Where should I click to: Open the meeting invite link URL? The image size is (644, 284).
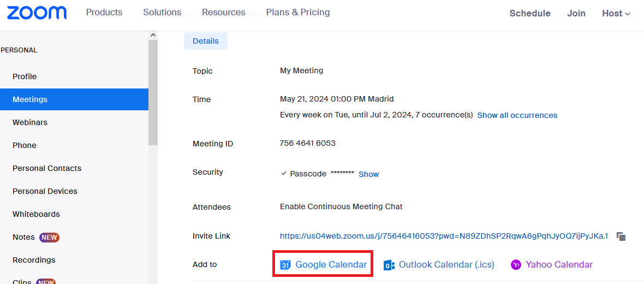444,236
